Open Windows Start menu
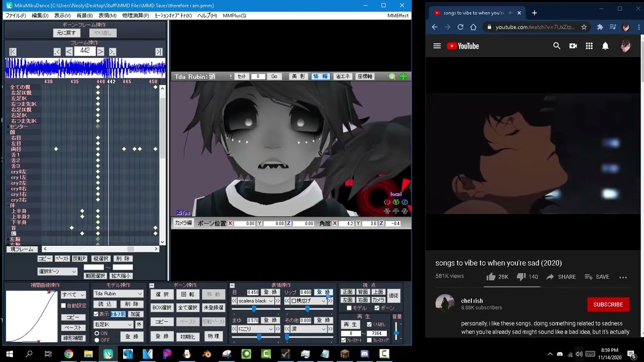 click(x=10, y=354)
